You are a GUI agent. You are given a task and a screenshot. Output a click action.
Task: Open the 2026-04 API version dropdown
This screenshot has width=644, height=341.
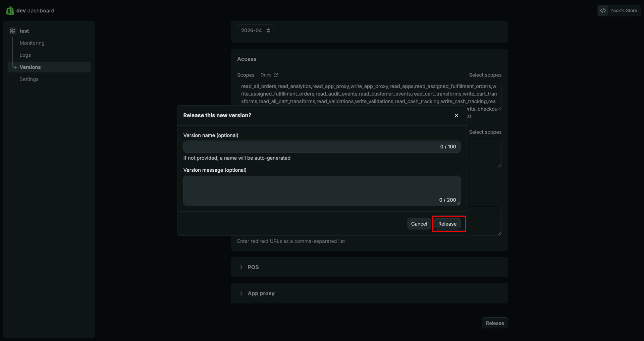(x=256, y=31)
